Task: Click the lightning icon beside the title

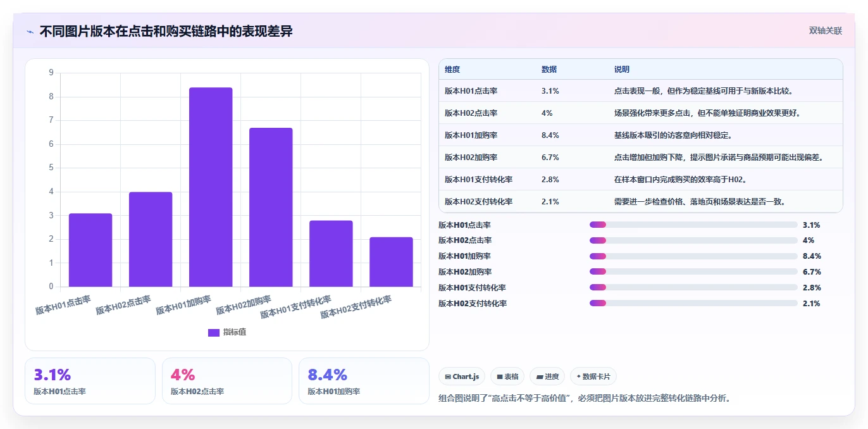Action: pyautogui.click(x=30, y=31)
